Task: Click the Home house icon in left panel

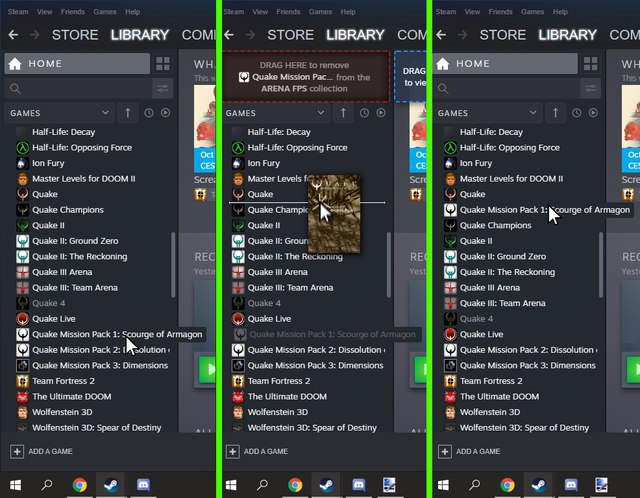Action: (x=15, y=64)
